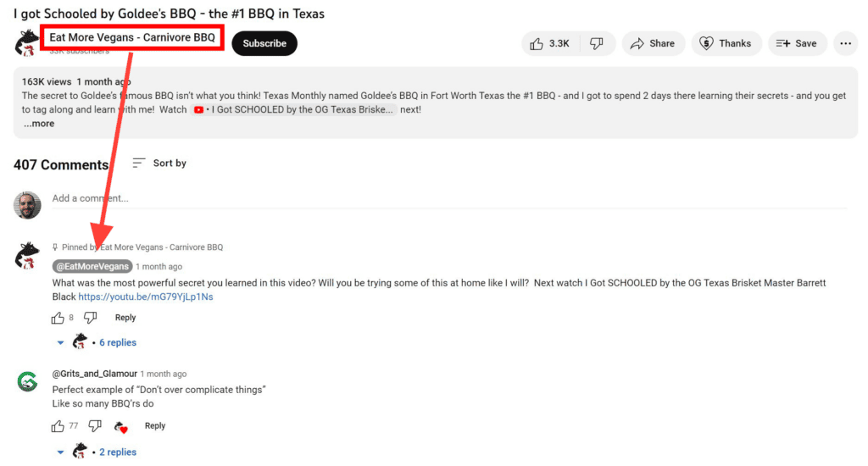The height and width of the screenshot is (466, 868).
Task: Open @EatMoreVegans handle on pinned comment
Action: pos(92,266)
